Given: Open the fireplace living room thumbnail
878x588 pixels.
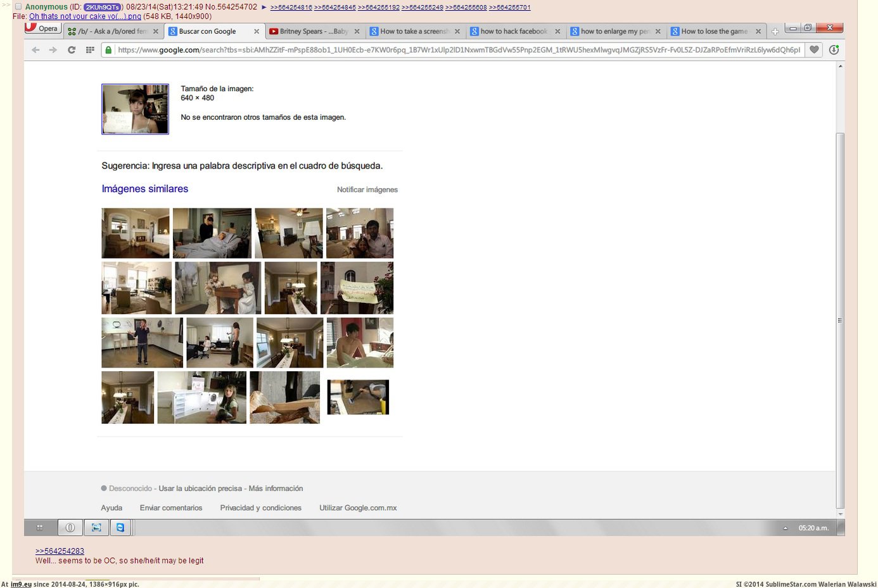Looking at the screenshot, I should coord(136,233).
